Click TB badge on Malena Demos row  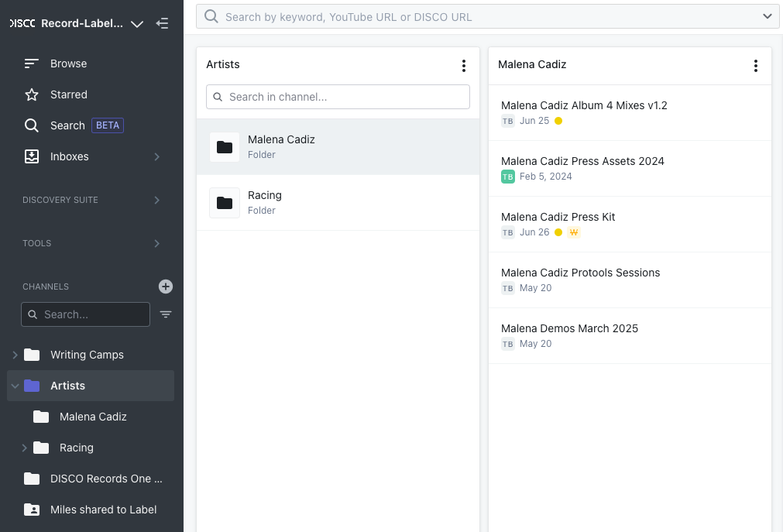(x=508, y=344)
